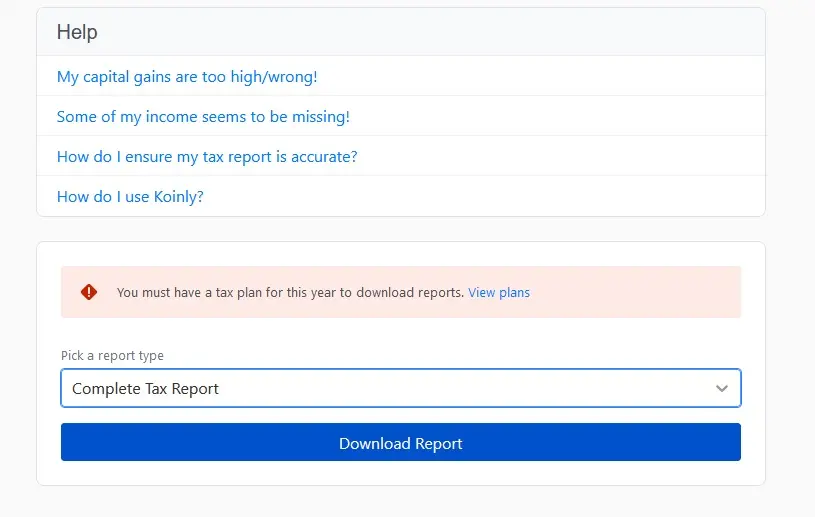815x517 pixels.
Task: Open 'My capital gains are too high/wrong!' help
Action: (x=187, y=76)
